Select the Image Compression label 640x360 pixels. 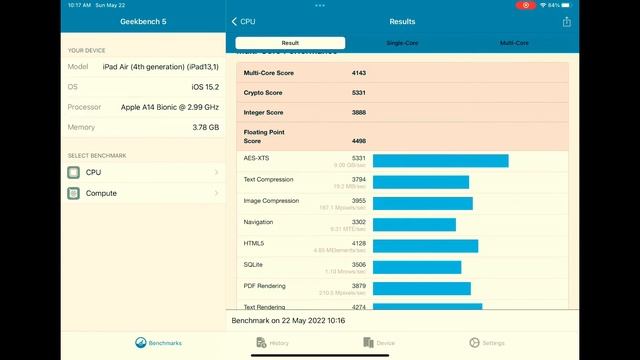click(271, 201)
